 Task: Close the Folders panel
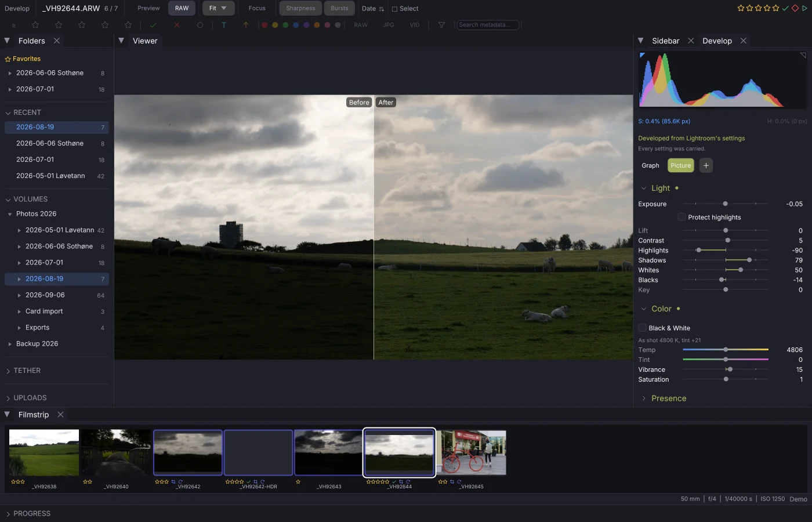click(x=57, y=41)
